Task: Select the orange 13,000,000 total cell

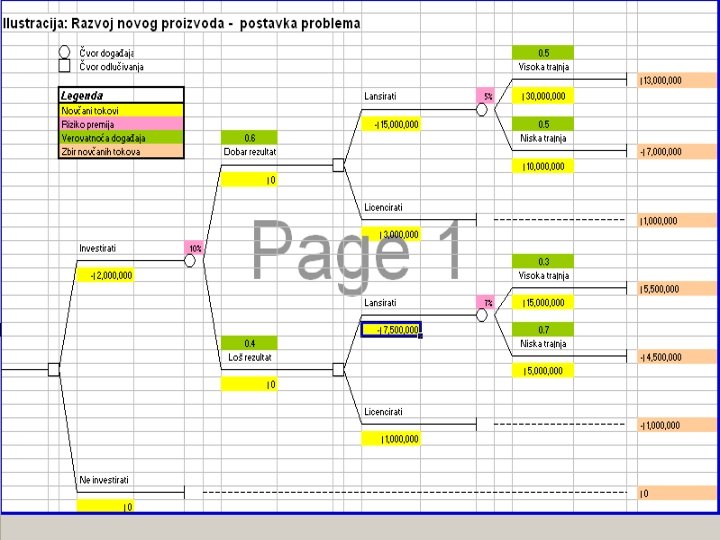Action: (677, 80)
